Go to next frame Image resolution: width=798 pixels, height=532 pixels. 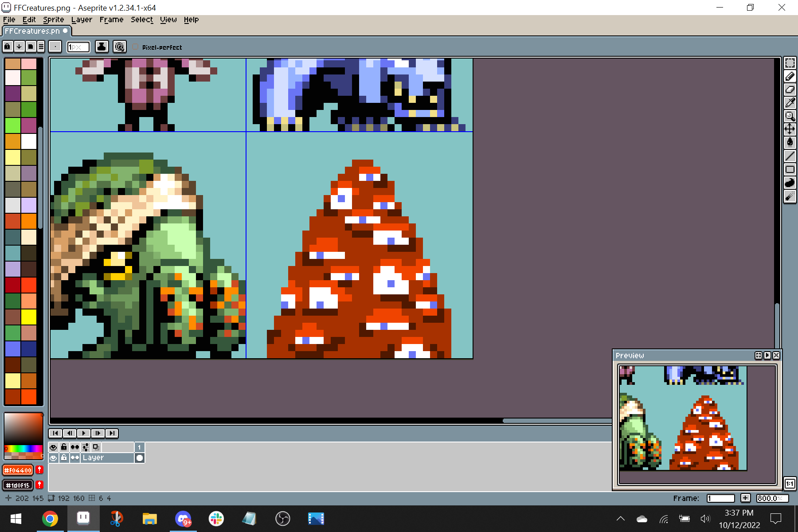coord(98,433)
